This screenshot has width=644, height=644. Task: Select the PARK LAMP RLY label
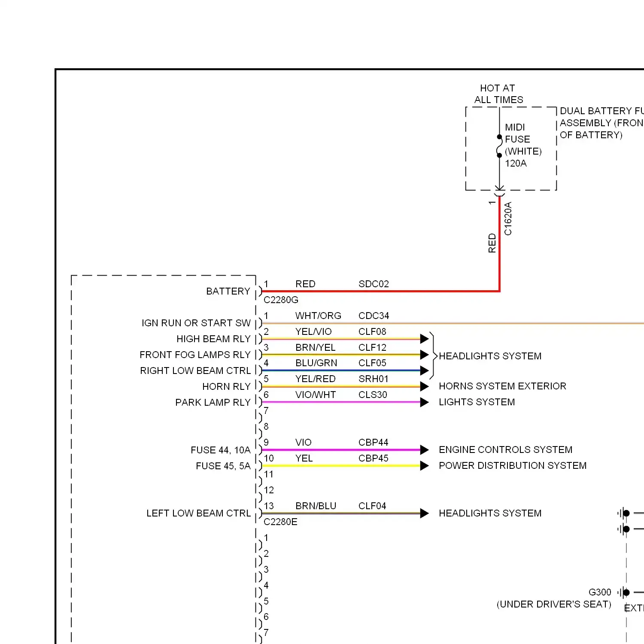coord(213,402)
